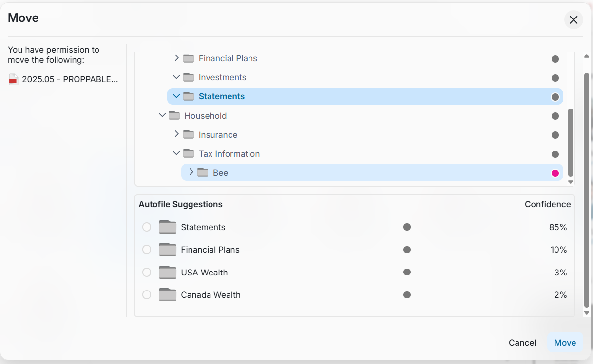Select the Household tree label
Image resolution: width=593 pixels, height=364 pixels.
tap(205, 116)
